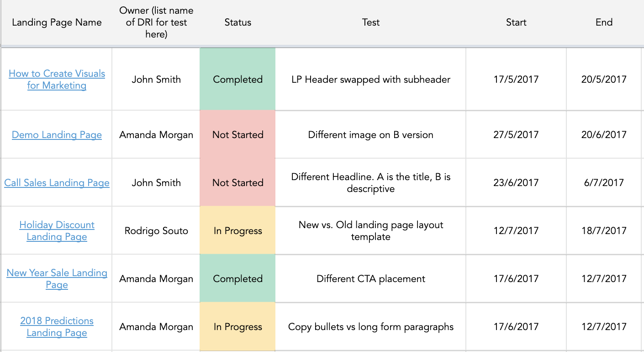Select the green Completed status for Visuals row
Viewport: 644px width, 352px height.
click(x=238, y=80)
